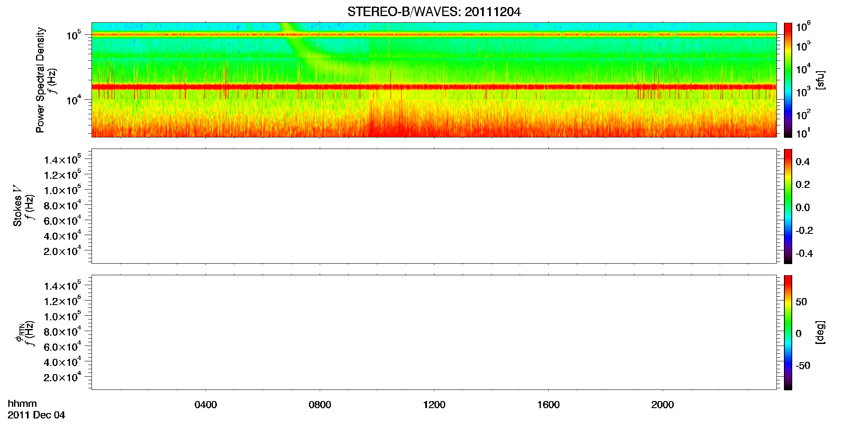
Task: Click the Stokes V axis label
Action: tap(17, 206)
